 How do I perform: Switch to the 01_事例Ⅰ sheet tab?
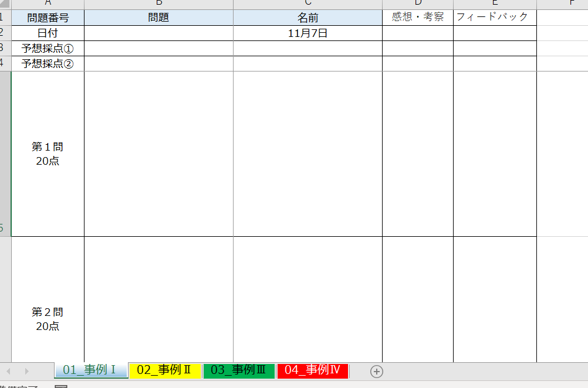point(91,370)
